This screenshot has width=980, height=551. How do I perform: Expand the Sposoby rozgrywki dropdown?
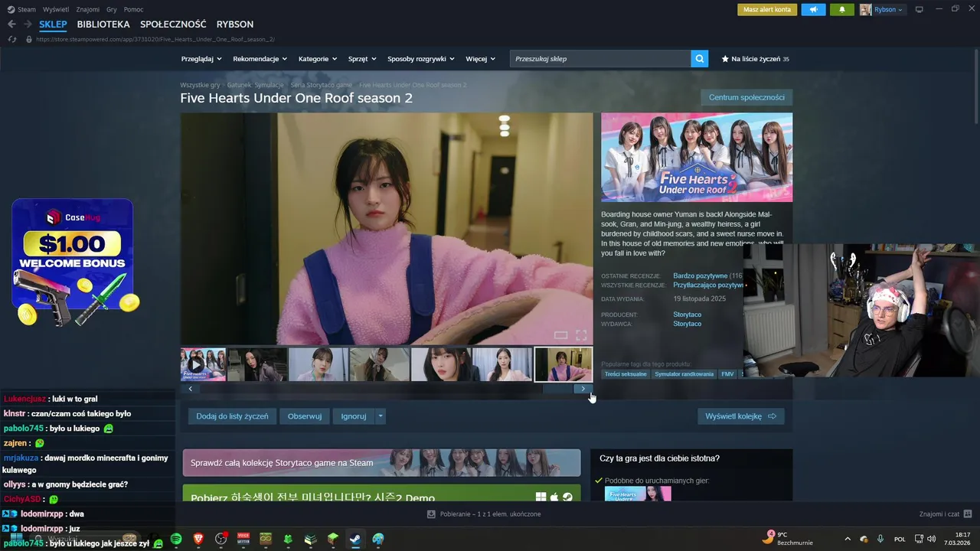(x=421, y=59)
